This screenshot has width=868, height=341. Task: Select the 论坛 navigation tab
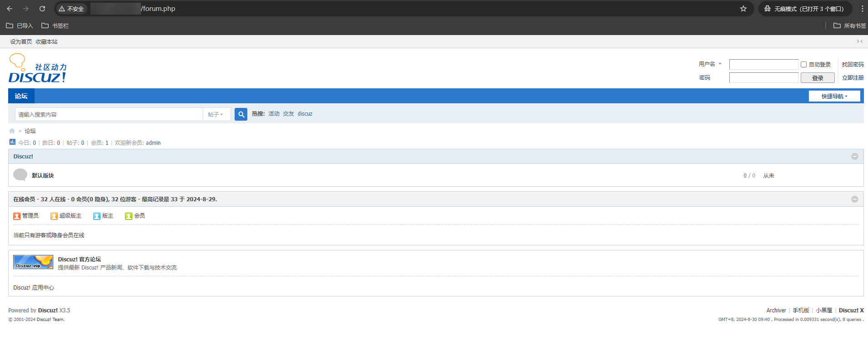[21, 96]
